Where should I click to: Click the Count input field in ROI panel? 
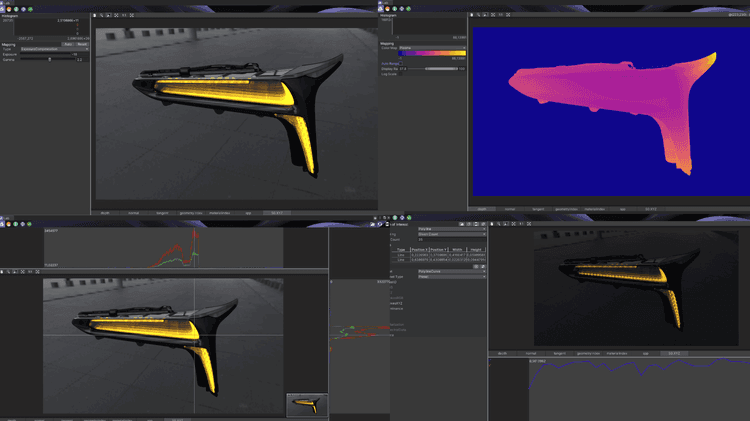coord(452,240)
